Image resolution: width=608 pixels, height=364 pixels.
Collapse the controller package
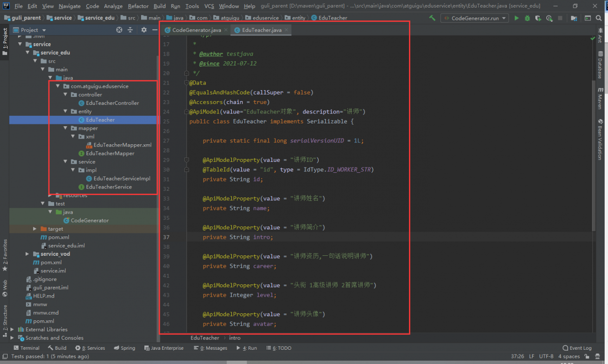[66, 94]
